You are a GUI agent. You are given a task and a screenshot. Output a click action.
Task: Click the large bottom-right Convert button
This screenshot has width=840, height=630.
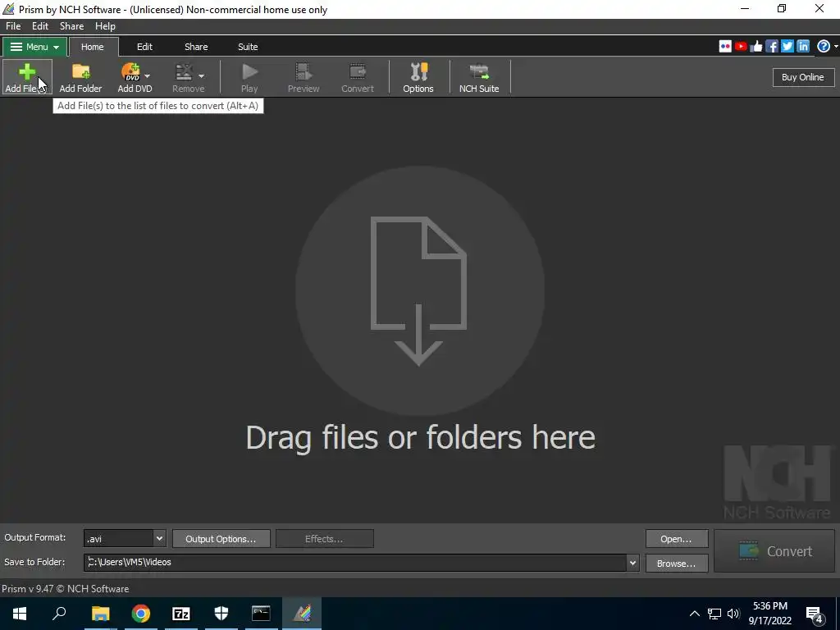click(774, 550)
